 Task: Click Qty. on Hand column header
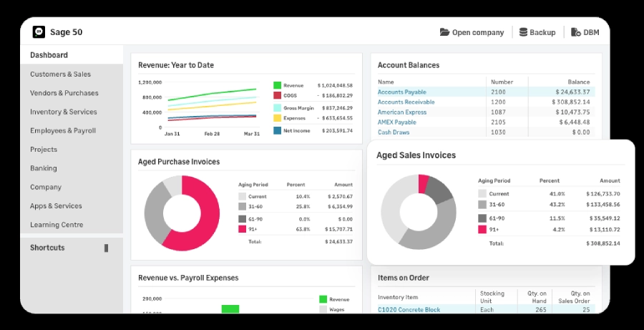tap(537, 296)
